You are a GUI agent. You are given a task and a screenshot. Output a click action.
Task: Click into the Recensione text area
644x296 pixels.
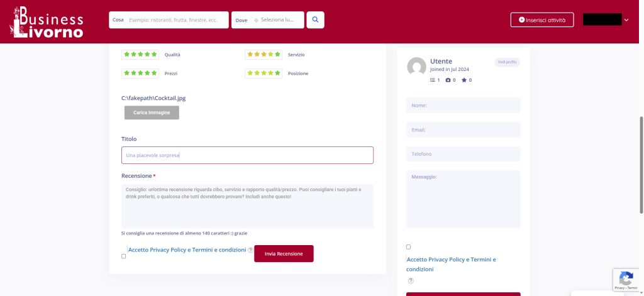tap(247, 206)
